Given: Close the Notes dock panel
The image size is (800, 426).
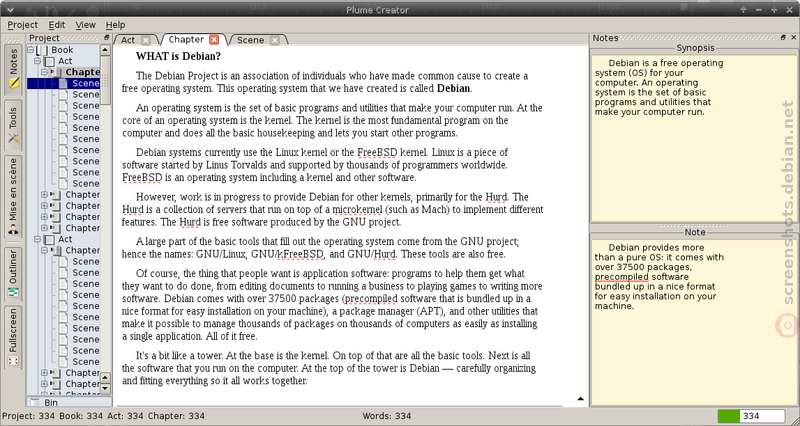Looking at the screenshot, I should pyautogui.click(x=793, y=38).
